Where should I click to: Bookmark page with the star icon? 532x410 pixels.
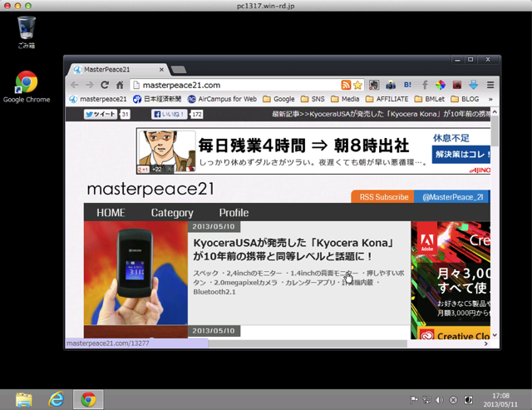point(357,85)
